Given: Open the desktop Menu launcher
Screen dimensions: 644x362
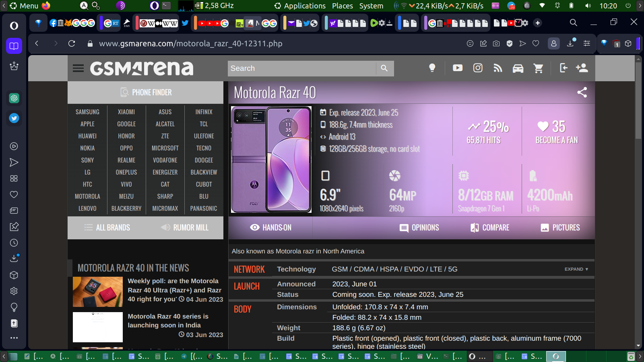Looking at the screenshot, I should coord(24,6).
